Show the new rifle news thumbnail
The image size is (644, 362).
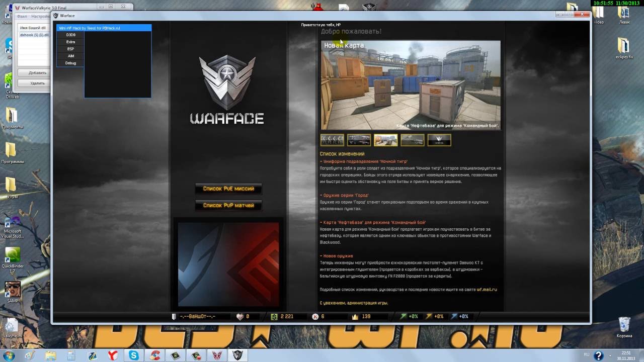tap(412, 140)
